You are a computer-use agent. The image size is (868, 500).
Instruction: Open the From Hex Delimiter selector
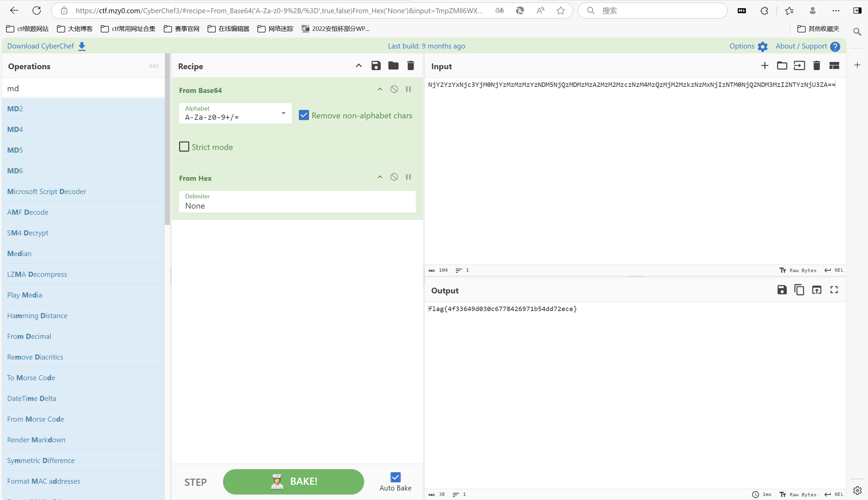pyautogui.click(x=297, y=201)
